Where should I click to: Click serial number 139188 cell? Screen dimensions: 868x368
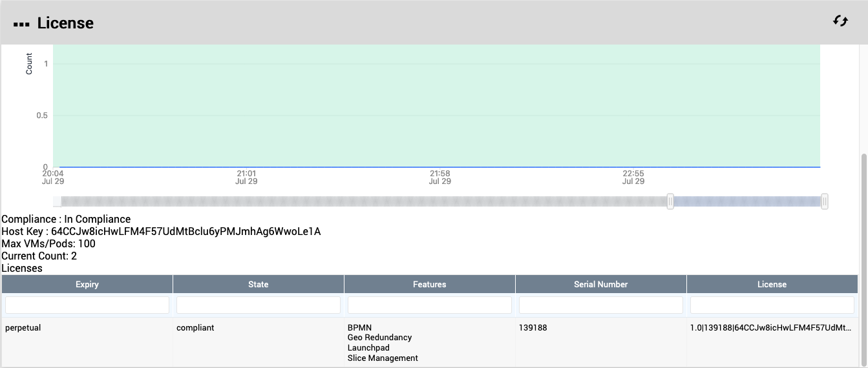coord(533,328)
